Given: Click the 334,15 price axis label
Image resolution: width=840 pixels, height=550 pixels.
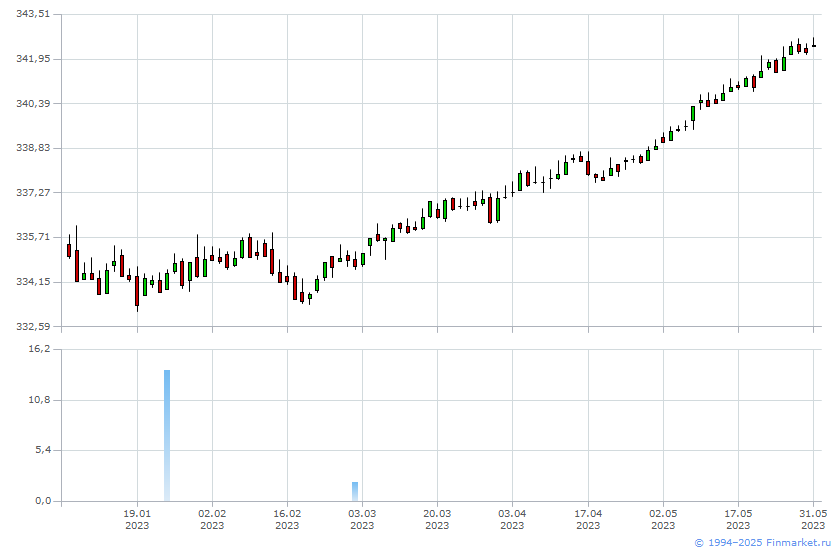Looking at the screenshot, I should pyautogui.click(x=33, y=281).
